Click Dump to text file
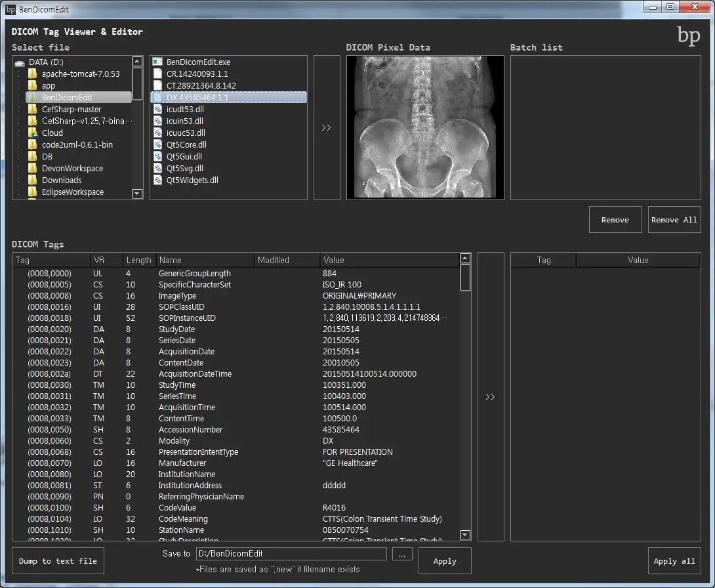This screenshot has height=588, width=715. pos(58,561)
